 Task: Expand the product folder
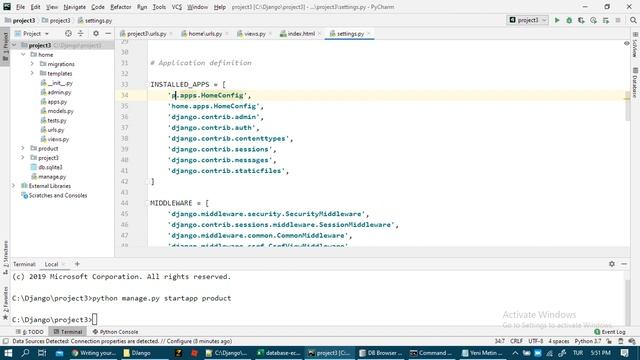coord(23,149)
